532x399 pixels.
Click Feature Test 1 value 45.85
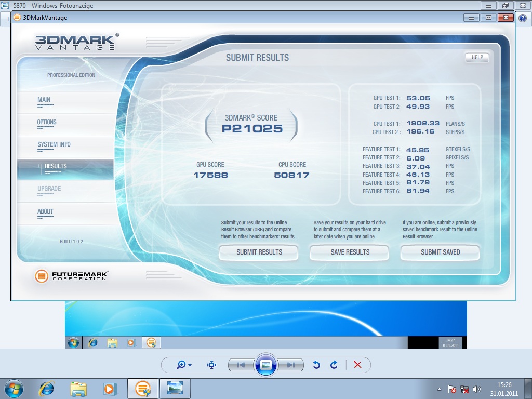tap(418, 150)
